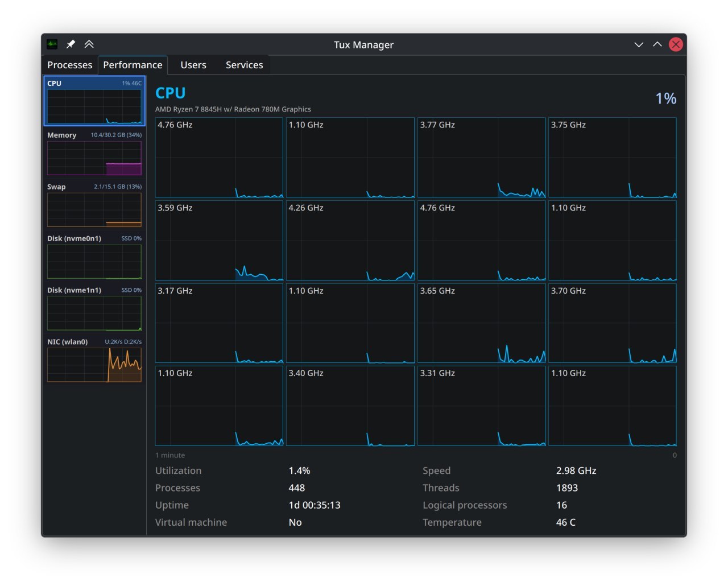Open the Users tab
This screenshot has width=728, height=586.
tap(193, 65)
